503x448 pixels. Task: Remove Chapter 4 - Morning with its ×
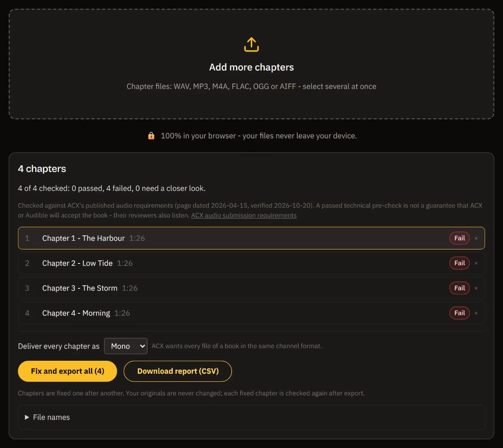click(x=476, y=313)
